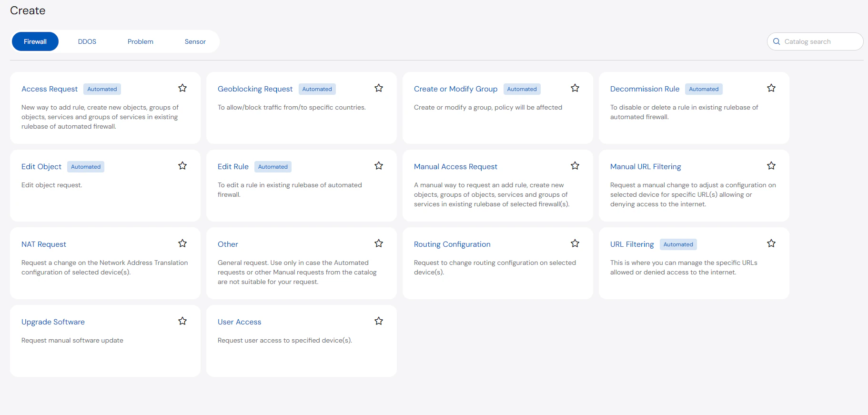The width and height of the screenshot is (868, 415).
Task: Click description 'Edit object request.'
Action: coord(51,185)
